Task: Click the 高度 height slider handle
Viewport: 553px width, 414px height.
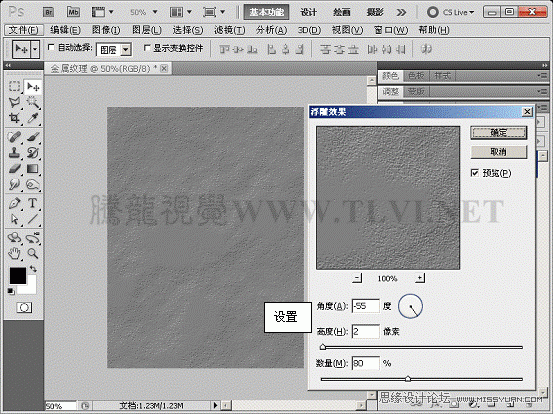Action: 323,347
